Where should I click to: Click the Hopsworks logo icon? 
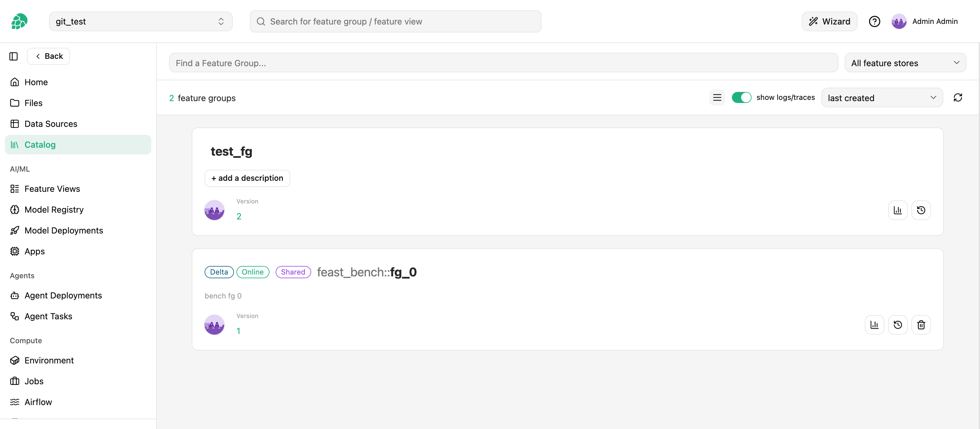click(x=19, y=21)
